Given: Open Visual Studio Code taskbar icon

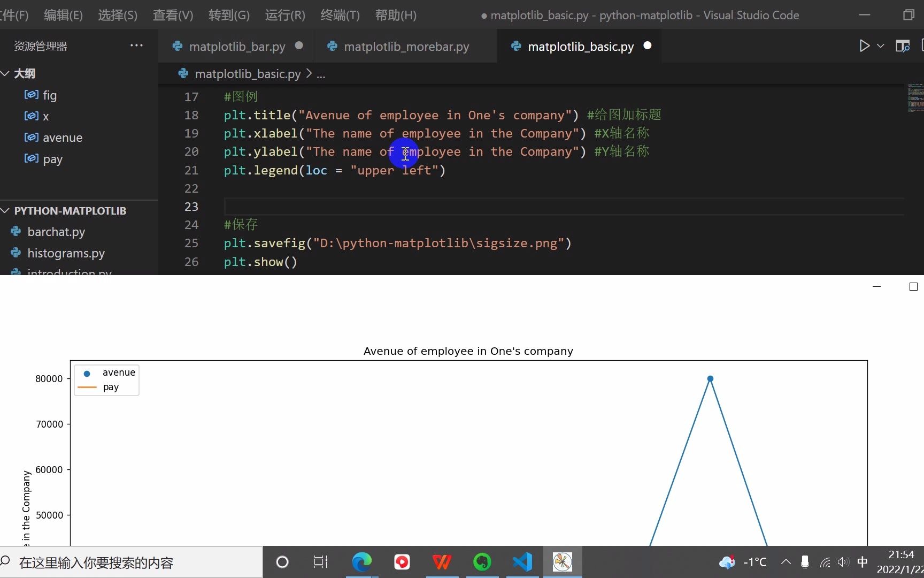Looking at the screenshot, I should tap(522, 562).
